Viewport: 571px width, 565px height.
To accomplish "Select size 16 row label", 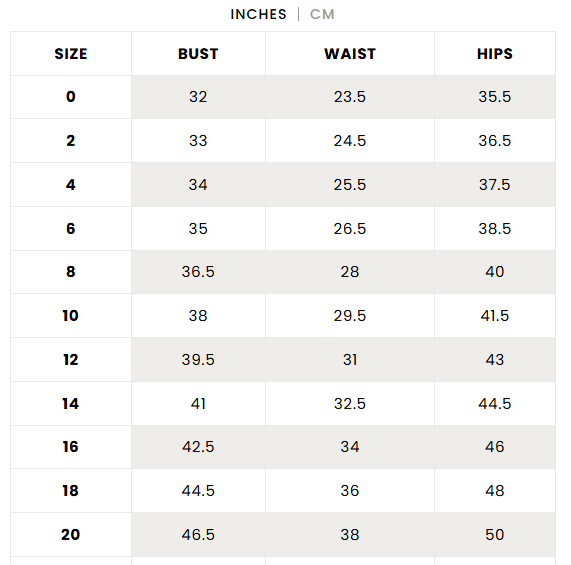I will 71,447.
